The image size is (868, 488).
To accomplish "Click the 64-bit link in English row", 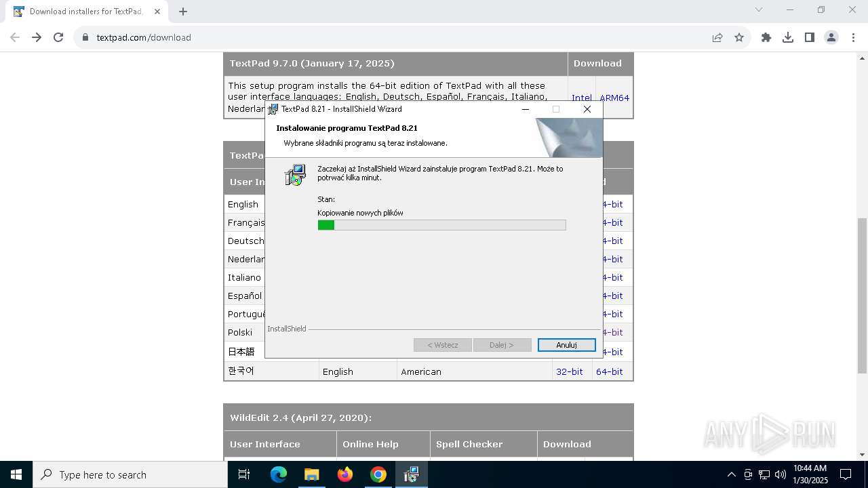I will [x=612, y=204].
